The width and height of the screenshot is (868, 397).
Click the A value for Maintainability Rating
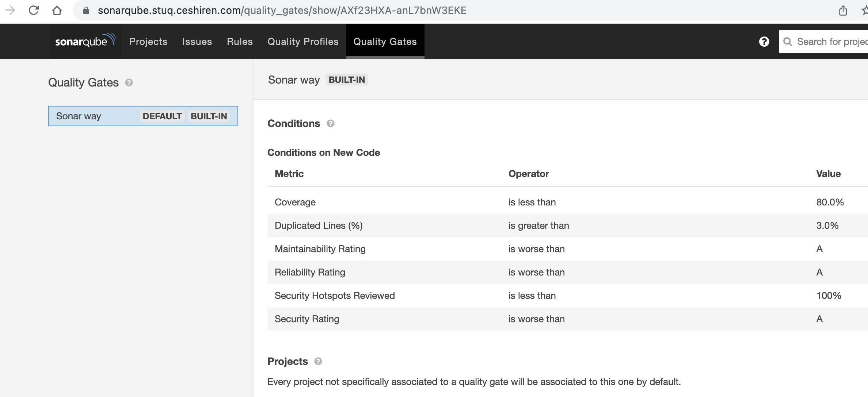[819, 249]
